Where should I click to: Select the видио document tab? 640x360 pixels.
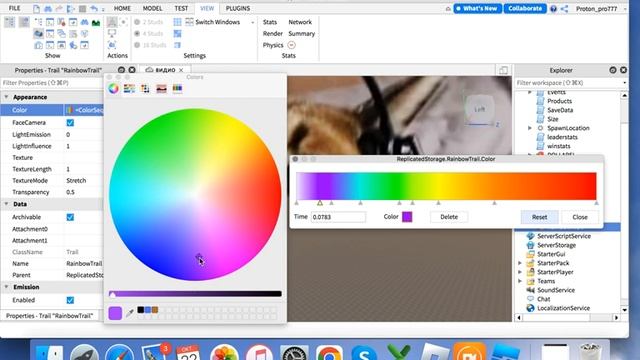165,70
